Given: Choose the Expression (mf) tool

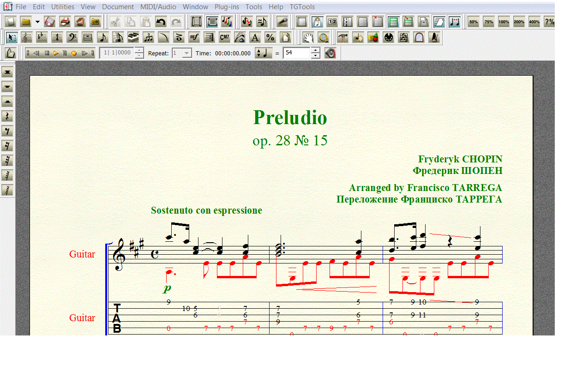Looking at the screenshot, I should [194, 37].
